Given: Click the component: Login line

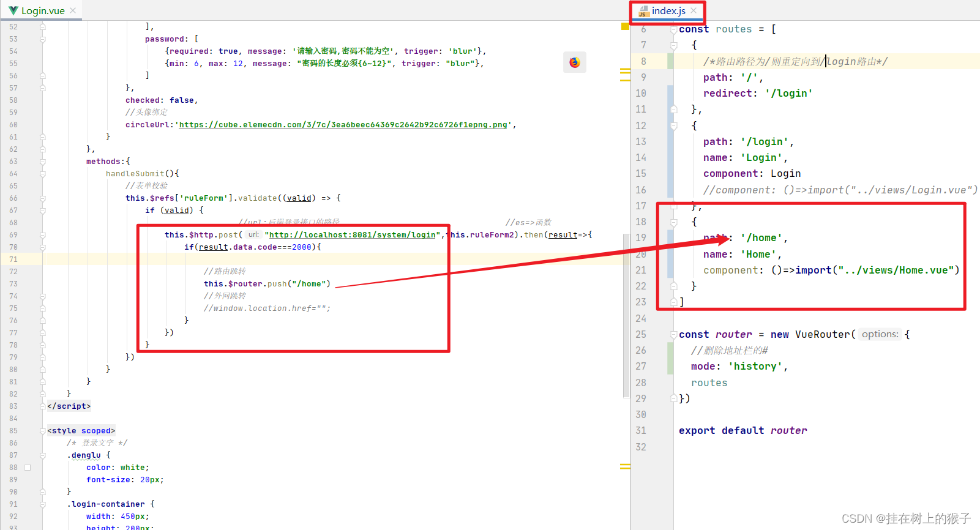Looking at the screenshot, I should click(x=752, y=173).
